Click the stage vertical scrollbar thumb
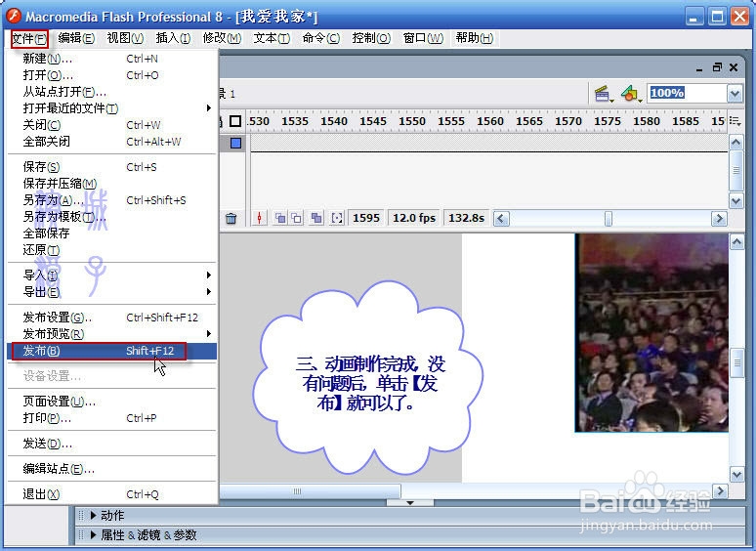The height and width of the screenshot is (551, 756). [736, 362]
